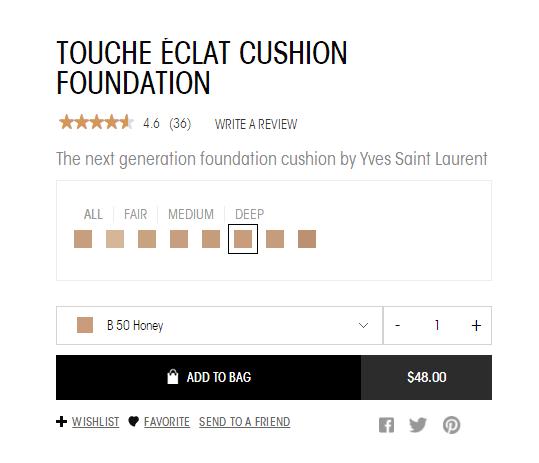Show DEEP shade category

250,214
